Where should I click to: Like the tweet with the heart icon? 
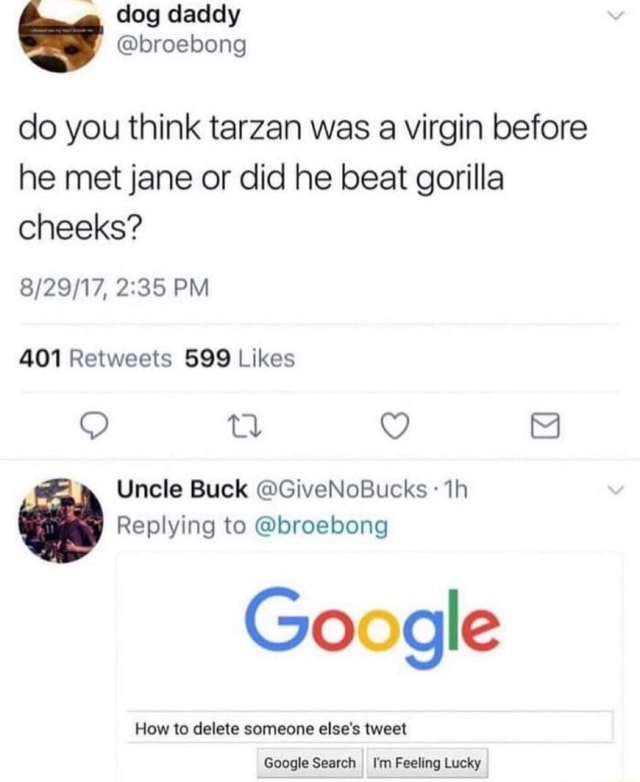(x=395, y=426)
